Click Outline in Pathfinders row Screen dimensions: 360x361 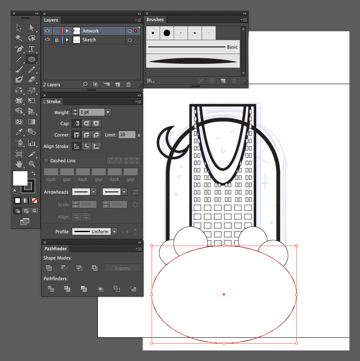117,289
